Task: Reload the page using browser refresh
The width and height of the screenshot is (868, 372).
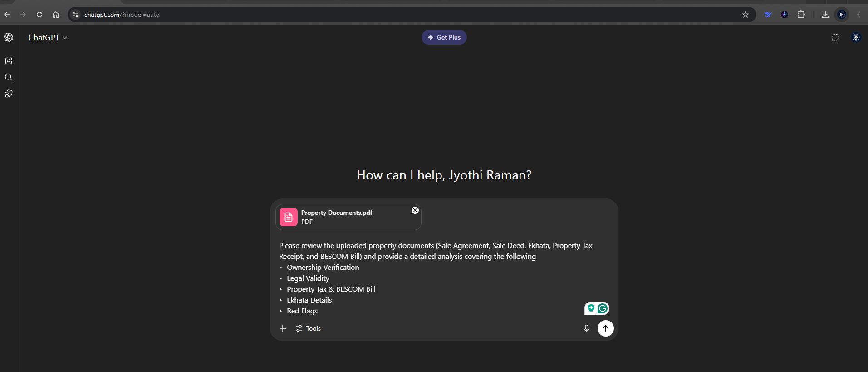Action: pyautogui.click(x=39, y=15)
